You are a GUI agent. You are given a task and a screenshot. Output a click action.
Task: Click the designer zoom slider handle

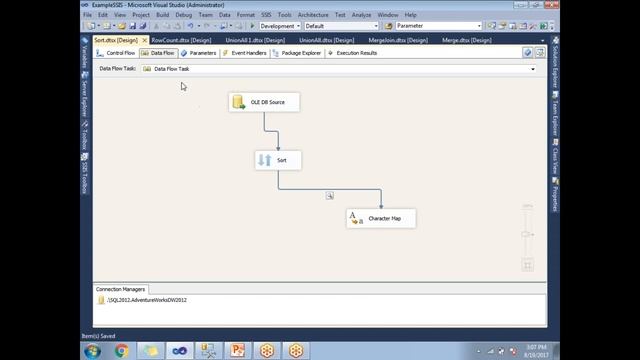527,235
